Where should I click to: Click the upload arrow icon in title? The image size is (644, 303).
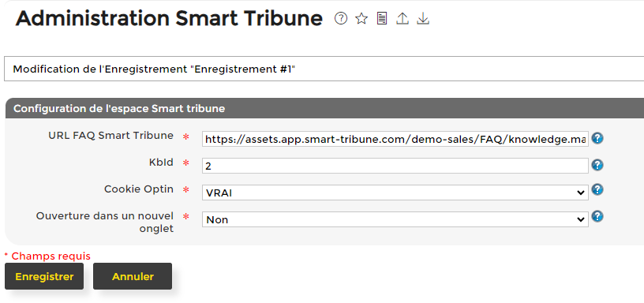402,18
